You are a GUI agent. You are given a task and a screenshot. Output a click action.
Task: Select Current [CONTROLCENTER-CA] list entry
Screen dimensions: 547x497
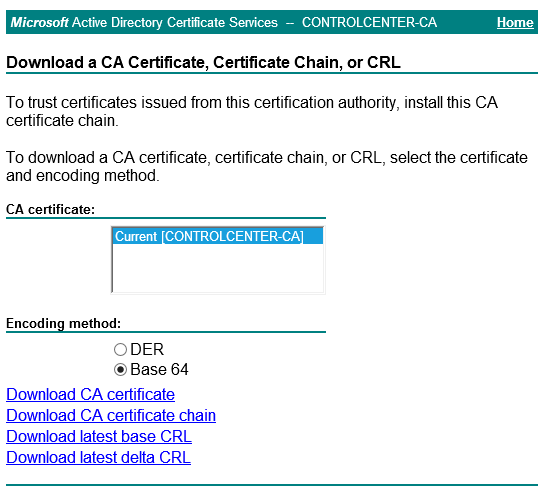(218, 236)
